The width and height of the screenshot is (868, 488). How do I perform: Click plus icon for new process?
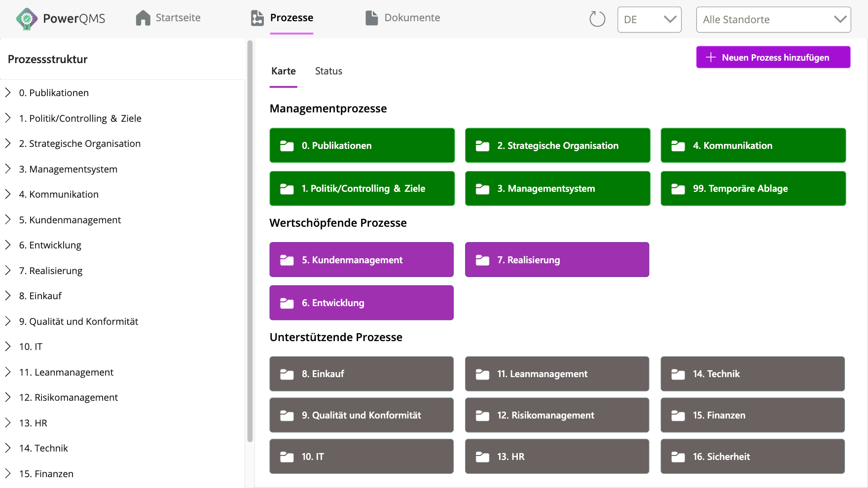point(711,57)
